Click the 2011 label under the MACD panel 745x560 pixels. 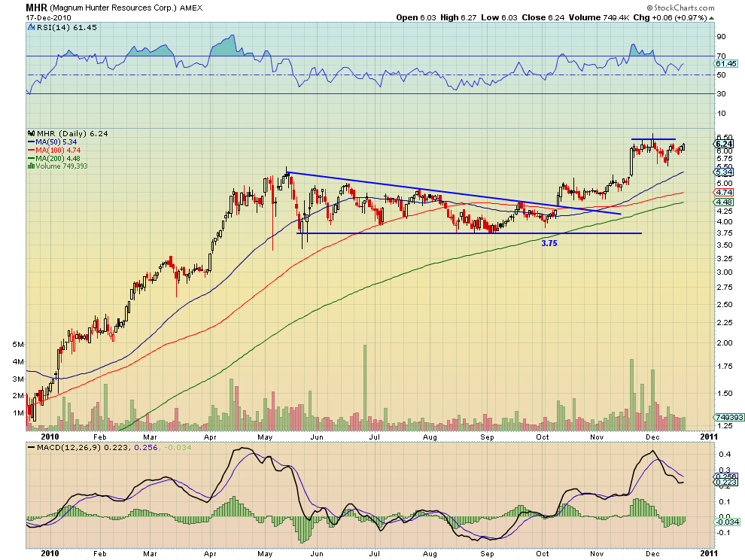708,553
